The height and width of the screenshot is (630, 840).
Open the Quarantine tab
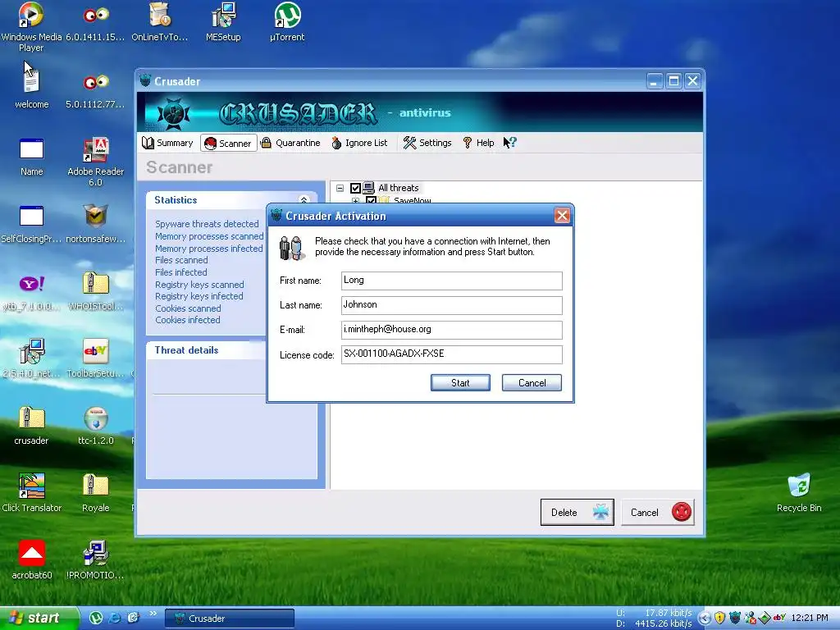[x=290, y=143]
